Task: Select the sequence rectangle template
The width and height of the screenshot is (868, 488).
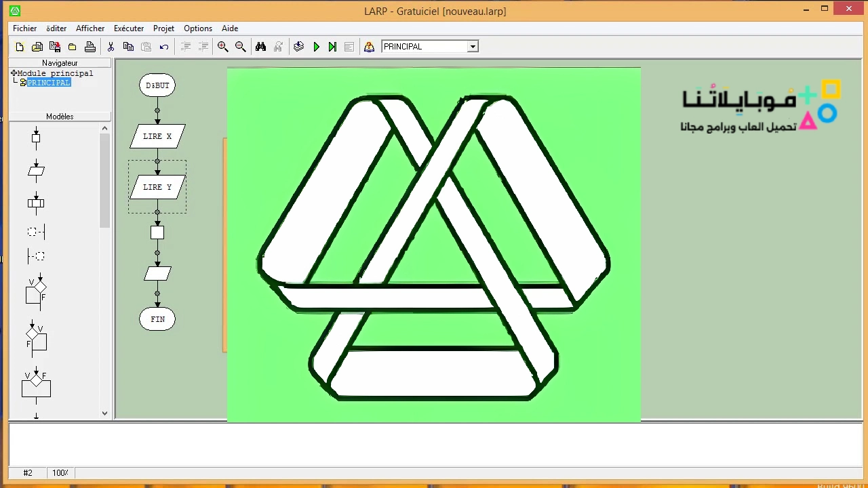Action: [36, 138]
